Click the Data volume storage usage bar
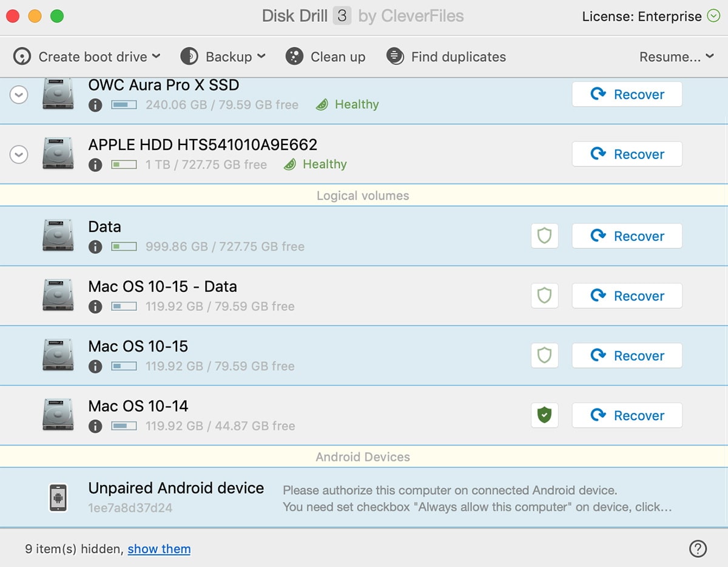This screenshot has width=728, height=567. (x=124, y=246)
